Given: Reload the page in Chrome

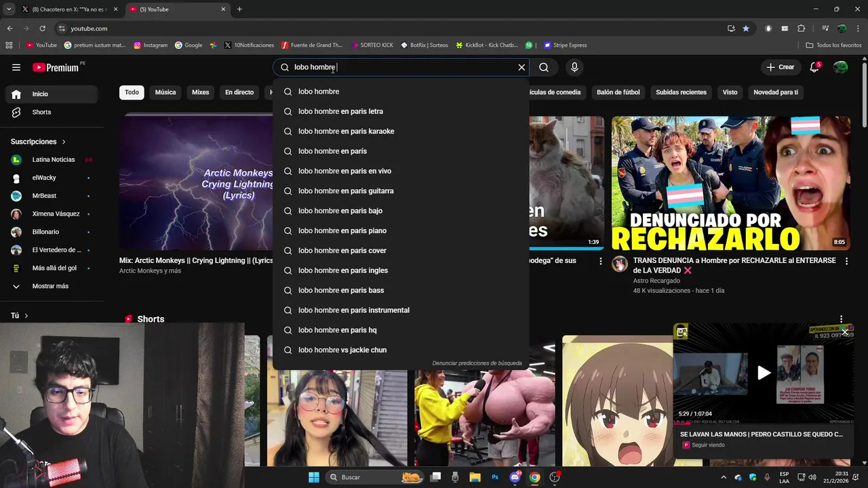Looking at the screenshot, I should point(42,28).
